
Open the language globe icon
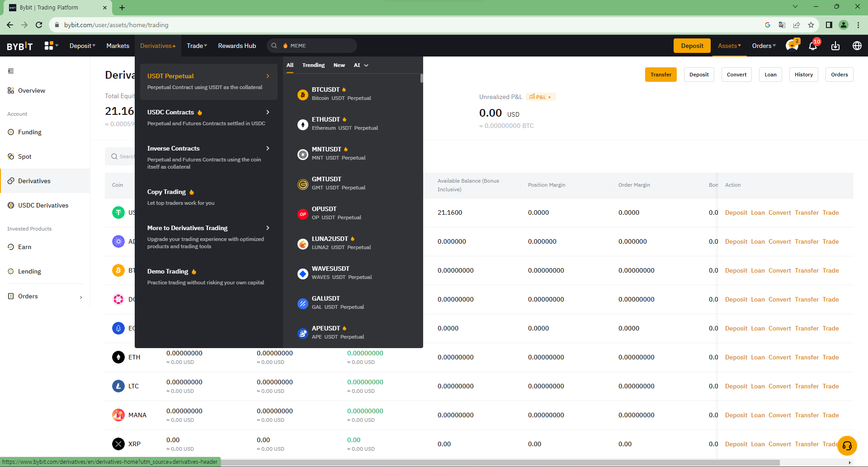[x=857, y=46]
